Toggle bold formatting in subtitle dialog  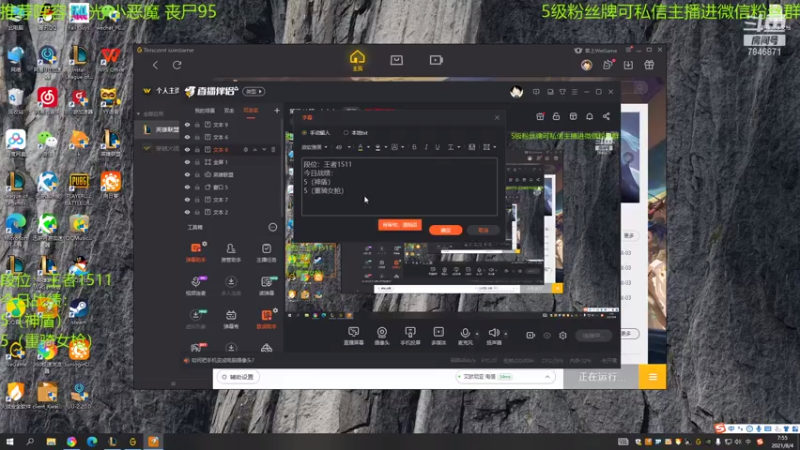(414, 147)
